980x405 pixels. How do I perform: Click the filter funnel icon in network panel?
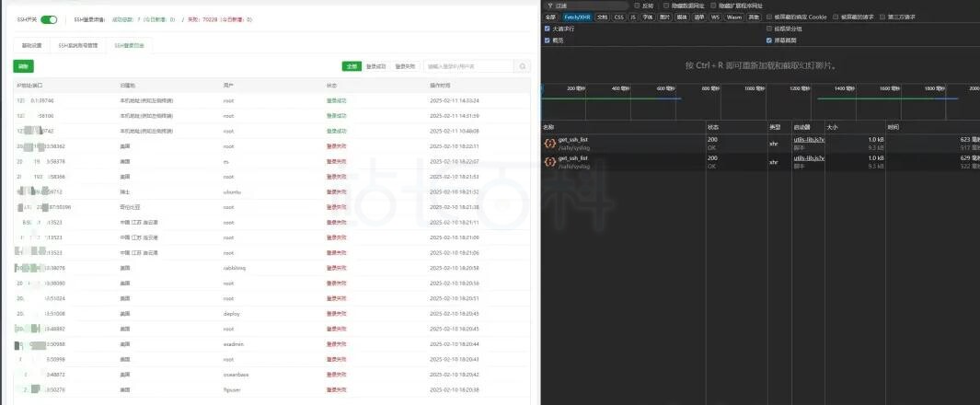(x=549, y=6)
